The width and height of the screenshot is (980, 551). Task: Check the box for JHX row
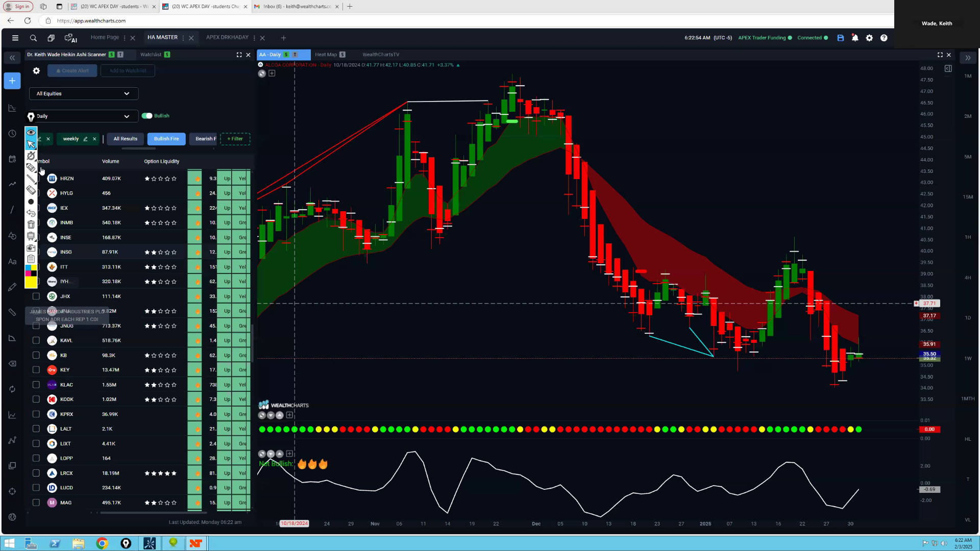(36, 296)
